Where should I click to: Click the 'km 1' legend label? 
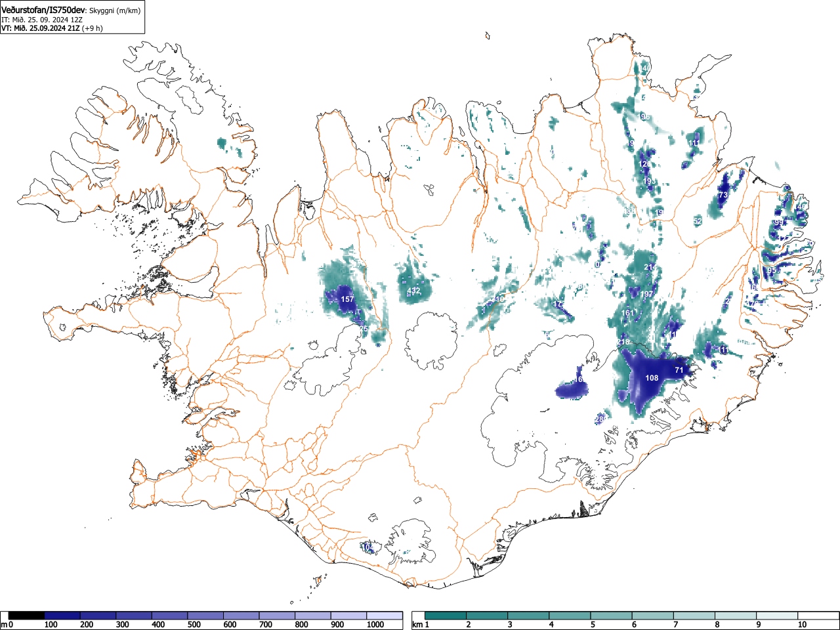[x=421, y=625]
